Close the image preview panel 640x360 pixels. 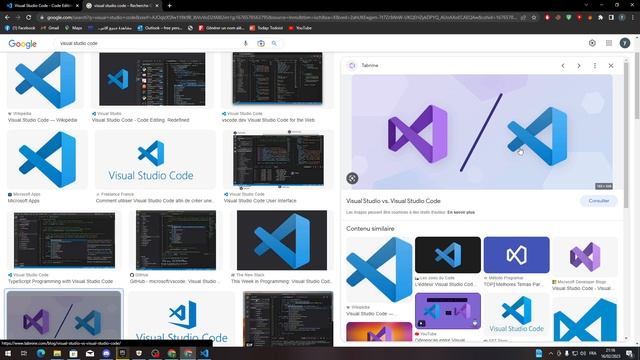[611, 66]
